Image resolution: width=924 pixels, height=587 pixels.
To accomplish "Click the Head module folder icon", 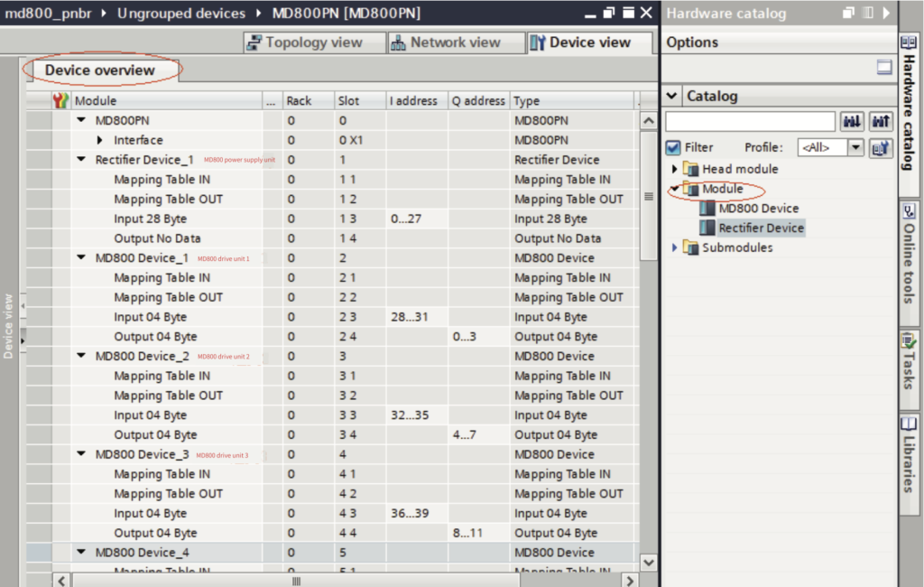I will pos(691,169).
